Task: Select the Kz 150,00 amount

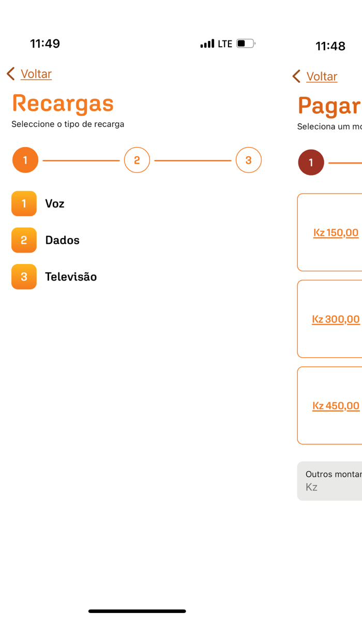Action: 336,232
